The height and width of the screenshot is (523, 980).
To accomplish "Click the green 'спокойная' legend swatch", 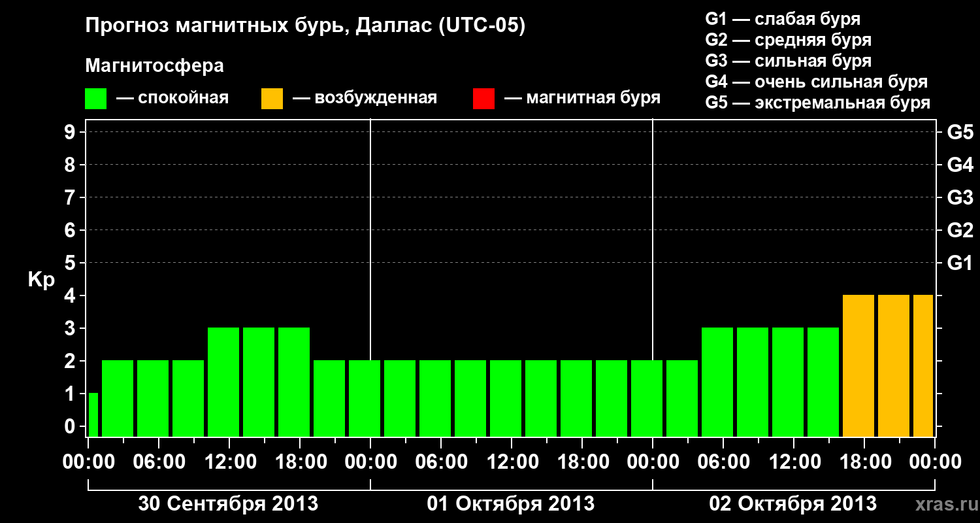I will coord(95,99).
